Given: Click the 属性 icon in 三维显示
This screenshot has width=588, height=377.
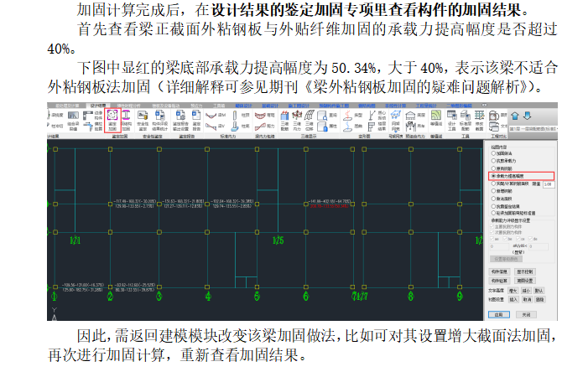Looking at the screenshot, I should point(327,127).
